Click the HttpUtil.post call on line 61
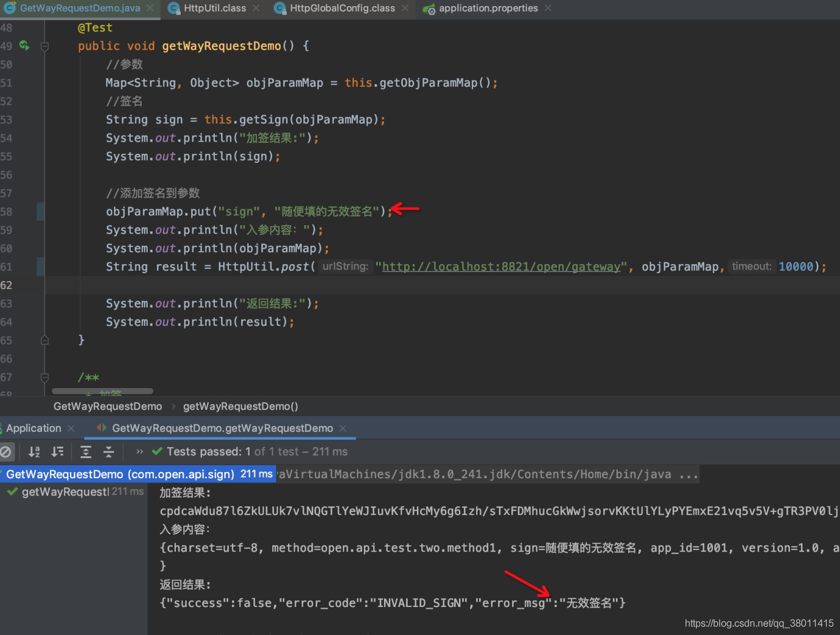 coord(266,267)
